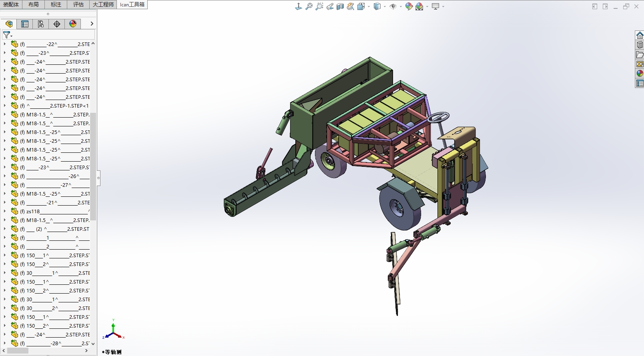The height and width of the screenshot is (356, 644).
Task: Switch to the 评估 tab
Action: [x=78, y=4]
